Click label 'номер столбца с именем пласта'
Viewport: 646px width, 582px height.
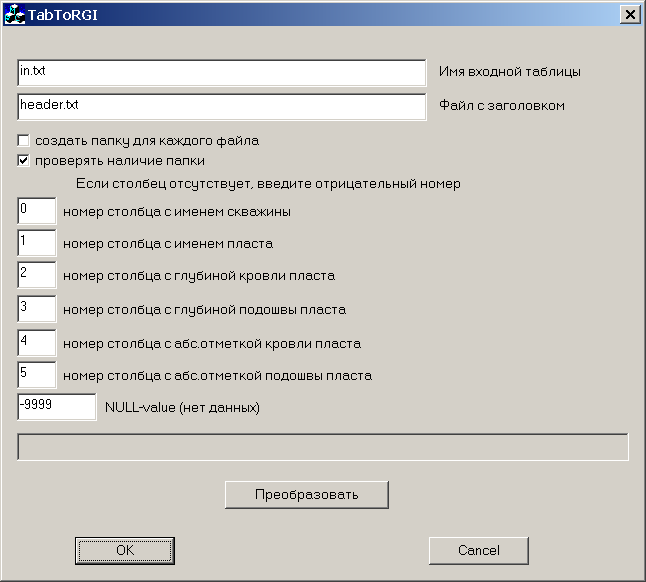tap(168, 244)
